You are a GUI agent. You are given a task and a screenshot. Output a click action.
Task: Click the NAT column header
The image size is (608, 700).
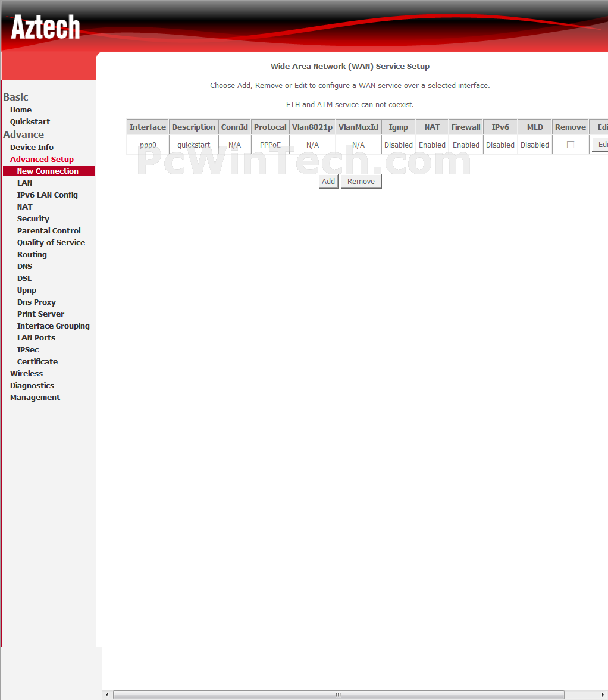click(x=433, y=127)
